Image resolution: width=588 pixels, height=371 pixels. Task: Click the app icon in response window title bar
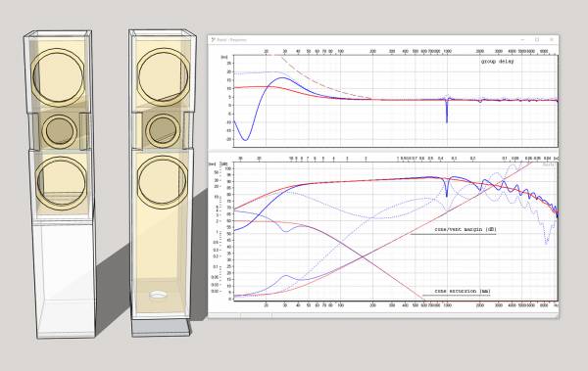coord(213,39)
